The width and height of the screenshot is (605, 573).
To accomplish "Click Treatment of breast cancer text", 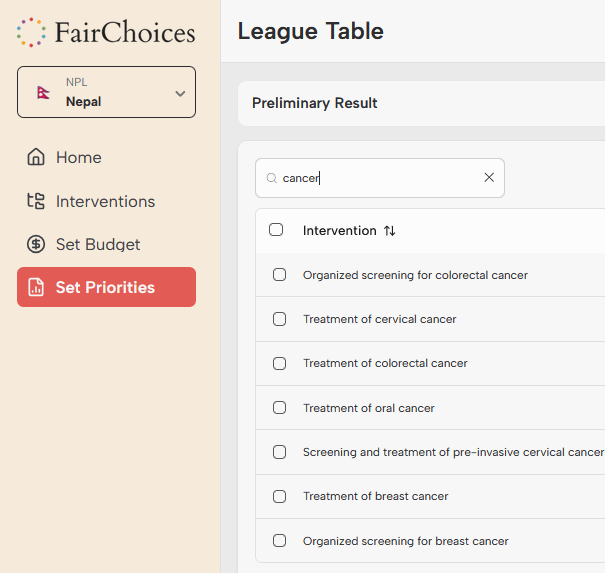I will tap(375, 496).
